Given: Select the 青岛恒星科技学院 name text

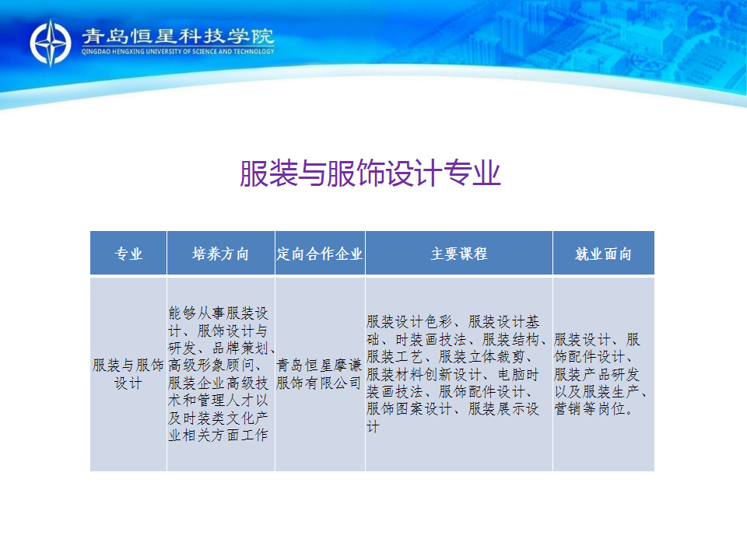Looking at the screenshot, I should point(177,37).
